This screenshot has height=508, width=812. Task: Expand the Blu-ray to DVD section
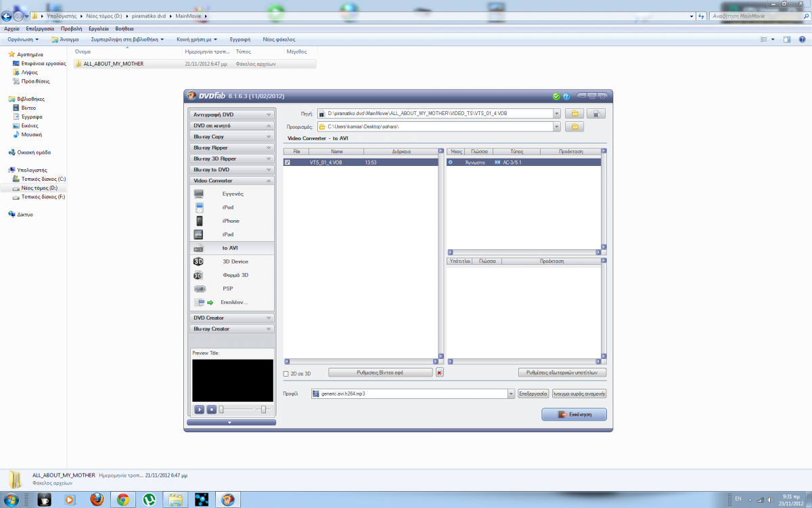[x=232, y=169]
